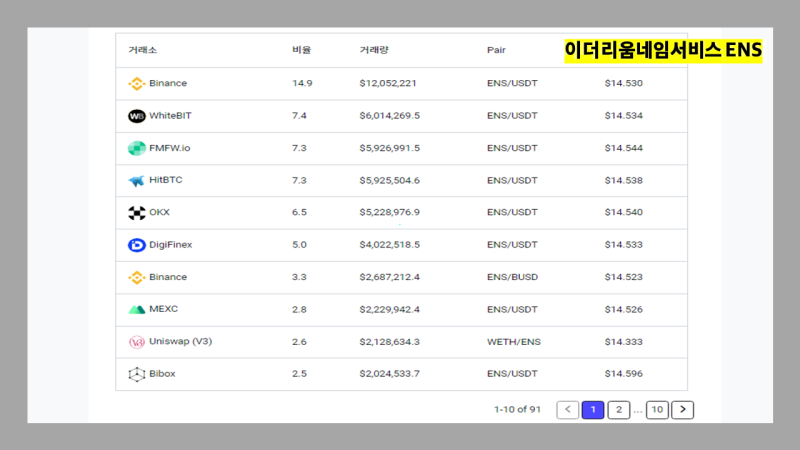Click price $14.596 in Bibox row
Viewport: 800px width, 450px height.
tap(623, 374)
